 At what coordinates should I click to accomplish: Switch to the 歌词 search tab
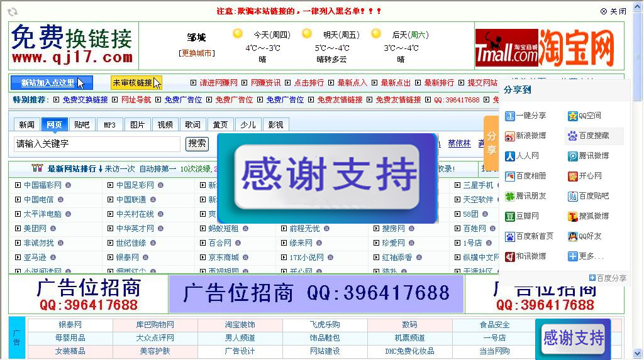[192, 125]
